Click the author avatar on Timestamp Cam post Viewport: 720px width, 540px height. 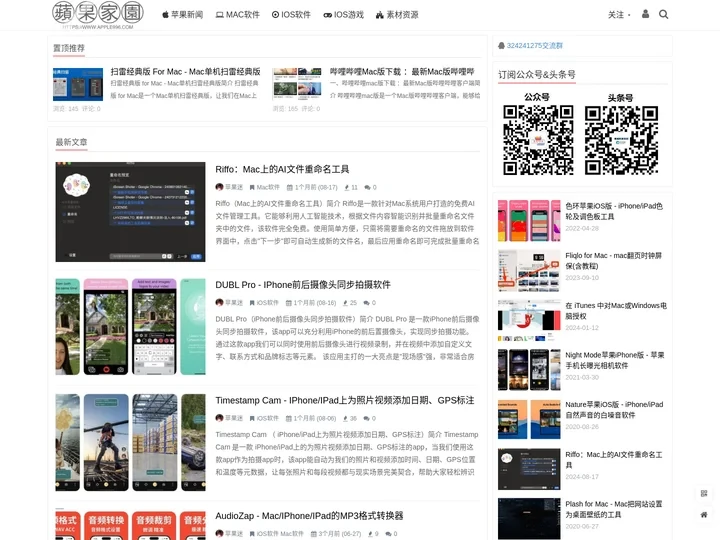[219, 418]
